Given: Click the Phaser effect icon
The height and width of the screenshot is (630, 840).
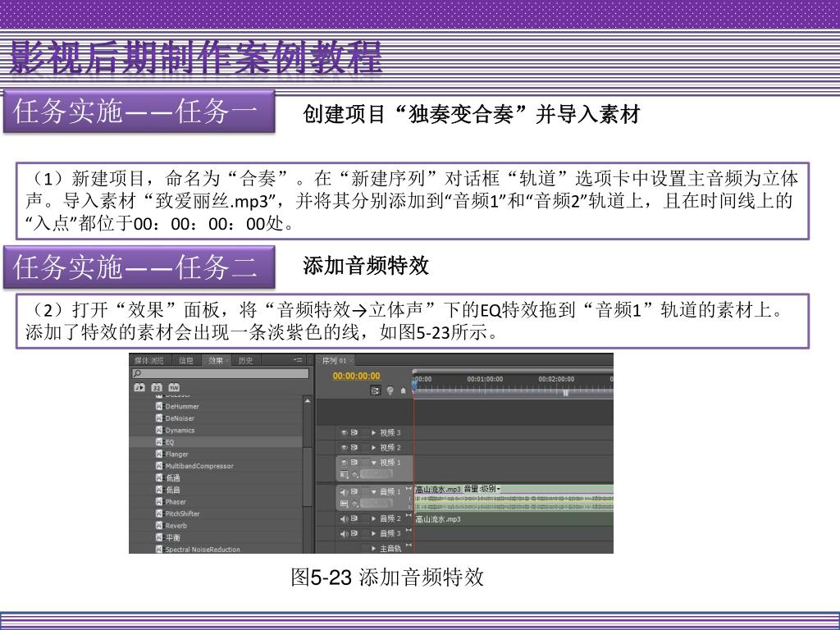Looking at the screenshot, I should 158,501.
